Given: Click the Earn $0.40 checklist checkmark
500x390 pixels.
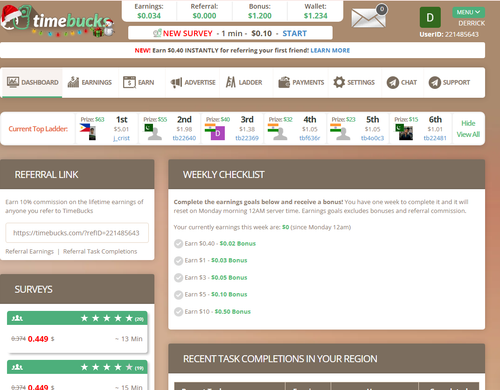Looking at the screenshot, I should tap(179, 244).
